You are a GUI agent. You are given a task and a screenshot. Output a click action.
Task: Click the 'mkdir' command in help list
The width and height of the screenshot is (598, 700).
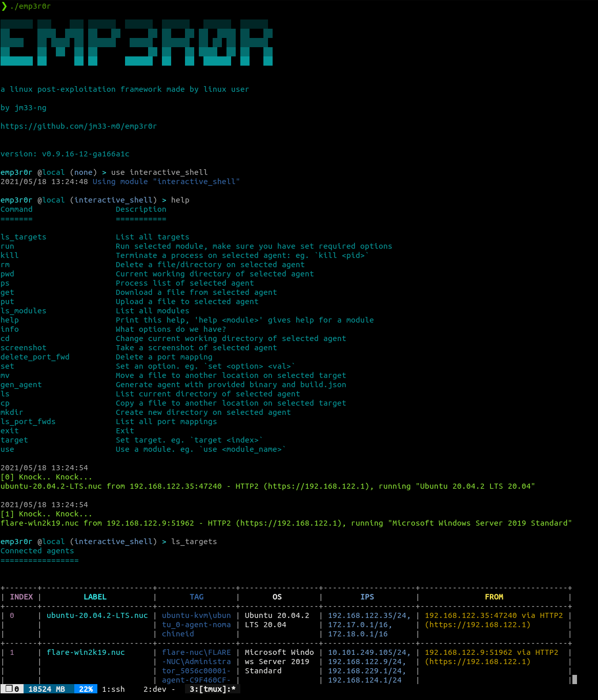[x=12, y=412]
